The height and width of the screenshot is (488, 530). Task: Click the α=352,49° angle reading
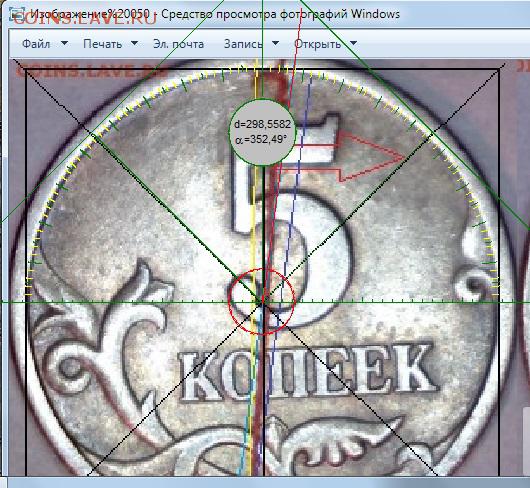tap(260, 139)
